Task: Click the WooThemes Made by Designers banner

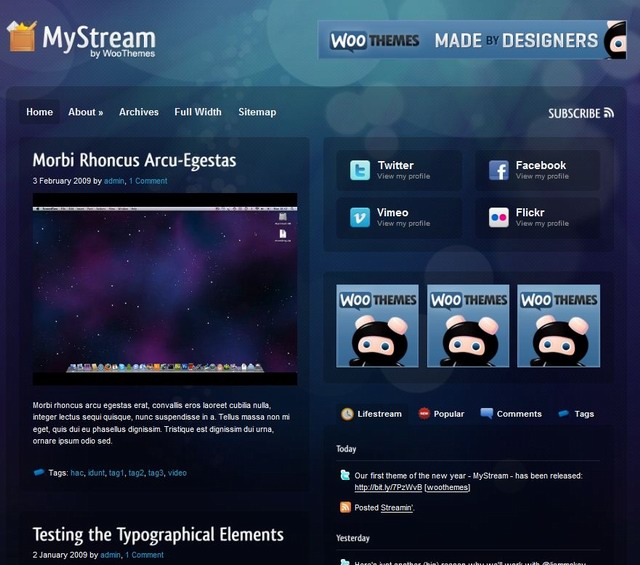Action: (472, 40)
